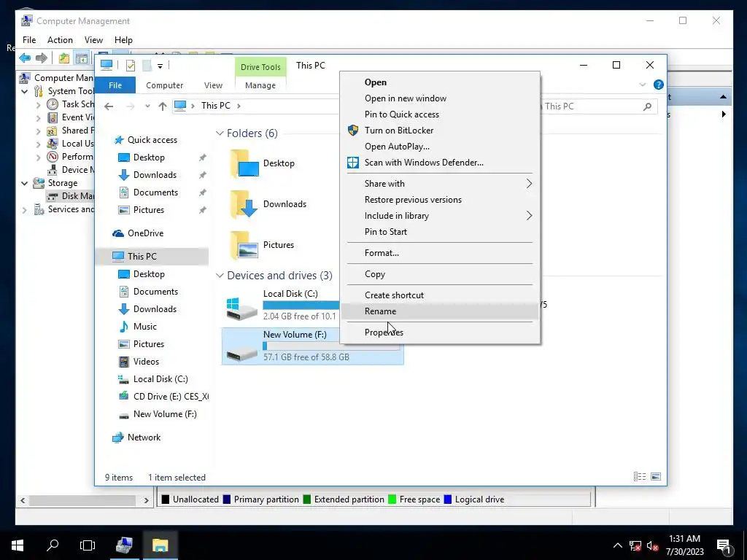Click the Explorer help question icon
Viewport: 747px width, 560px height.
point(659,85)
